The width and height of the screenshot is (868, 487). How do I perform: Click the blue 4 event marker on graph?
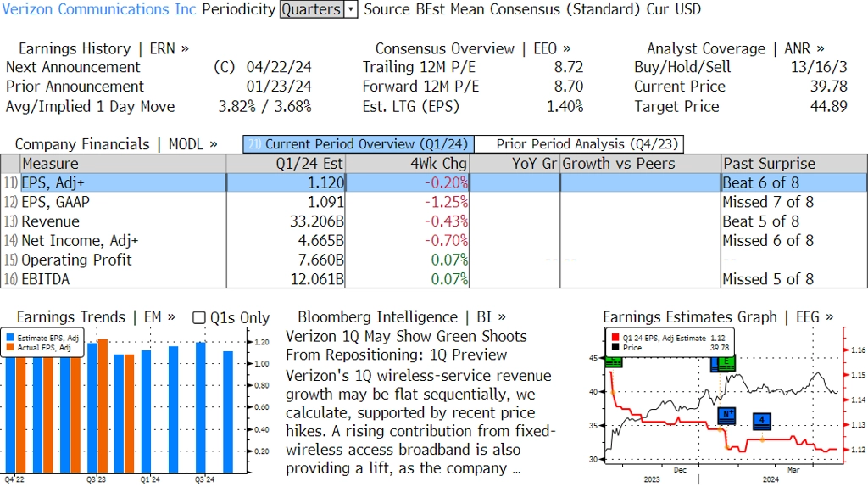coord(762,421)
